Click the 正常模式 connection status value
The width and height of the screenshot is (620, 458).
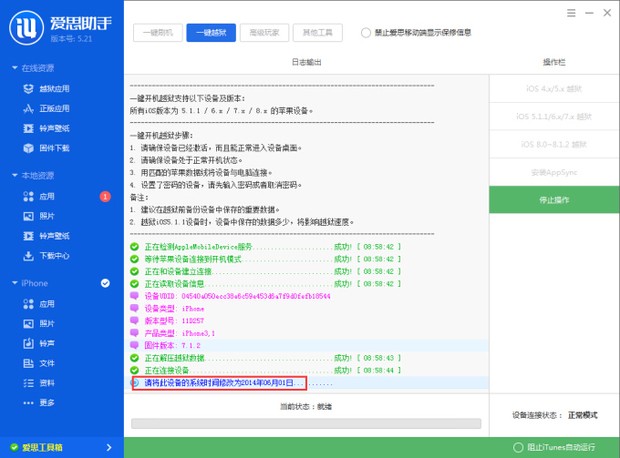[x=583, y=415]
